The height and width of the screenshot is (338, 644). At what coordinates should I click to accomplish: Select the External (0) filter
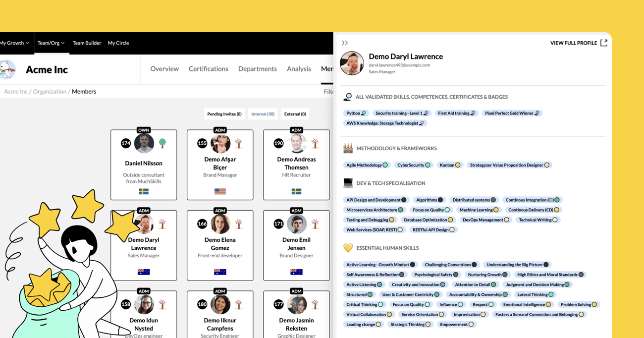[x=295, y=114]
